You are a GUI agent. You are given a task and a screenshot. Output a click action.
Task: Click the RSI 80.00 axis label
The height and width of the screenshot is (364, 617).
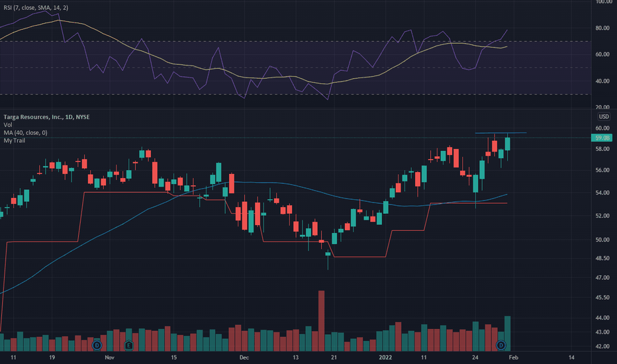coord(602,28)
